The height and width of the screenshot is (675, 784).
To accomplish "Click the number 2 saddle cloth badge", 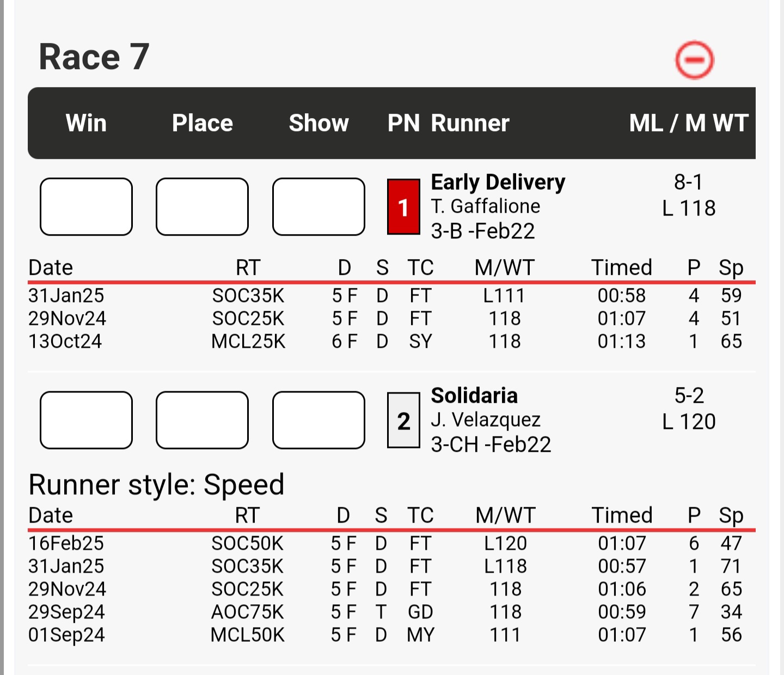I will (x=403, y=420).
